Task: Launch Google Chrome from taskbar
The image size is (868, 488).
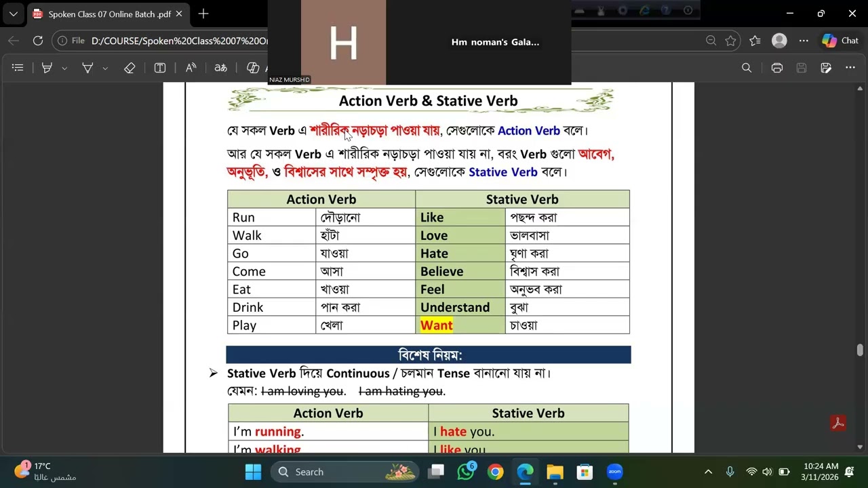Action: coord(496,472)
